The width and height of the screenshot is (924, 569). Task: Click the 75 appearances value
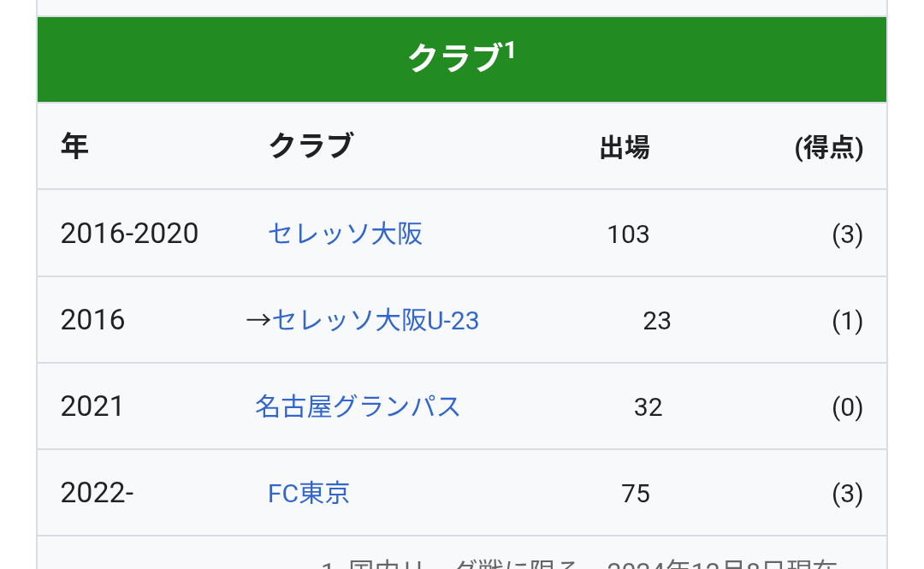click(636, 494)
